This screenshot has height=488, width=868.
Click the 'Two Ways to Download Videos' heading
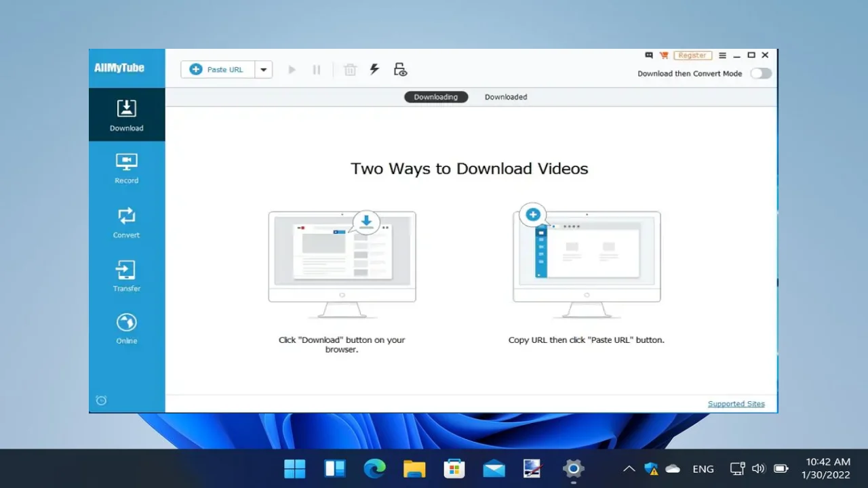tap(469, 169)
